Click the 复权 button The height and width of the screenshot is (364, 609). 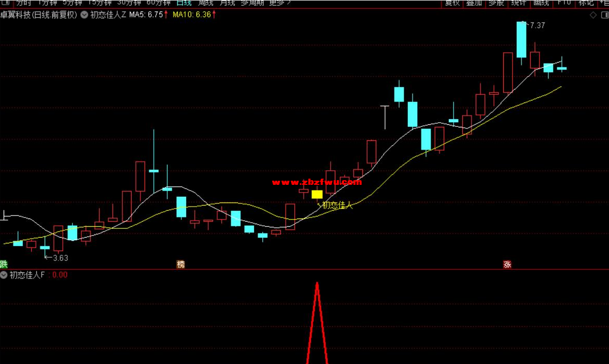click(x=452, y=3)
